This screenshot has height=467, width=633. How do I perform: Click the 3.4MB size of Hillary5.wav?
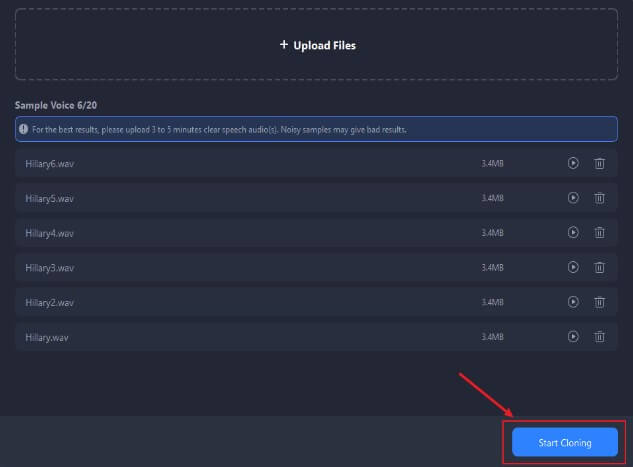tap(492, 198)
